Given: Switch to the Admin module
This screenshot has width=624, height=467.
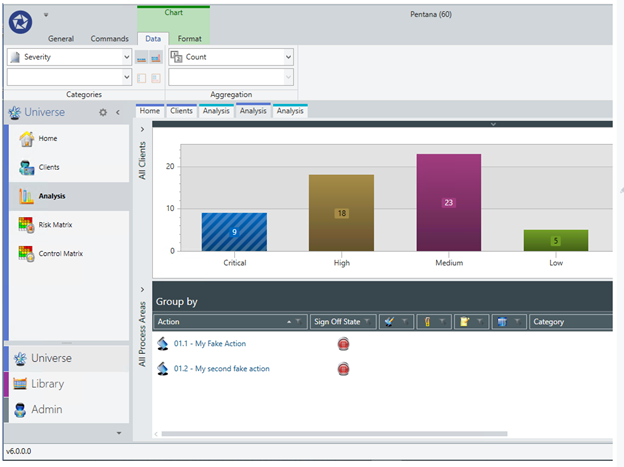Looking at the screenshot, I should 69,409.
